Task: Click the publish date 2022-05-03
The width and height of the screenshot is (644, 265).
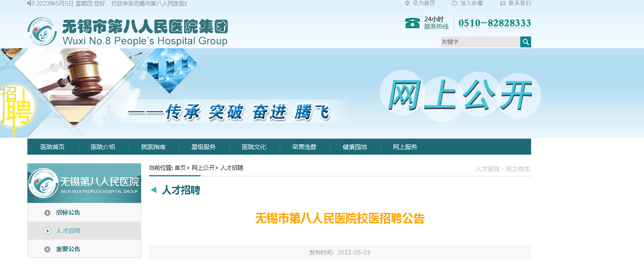Action: click(353, 252)
